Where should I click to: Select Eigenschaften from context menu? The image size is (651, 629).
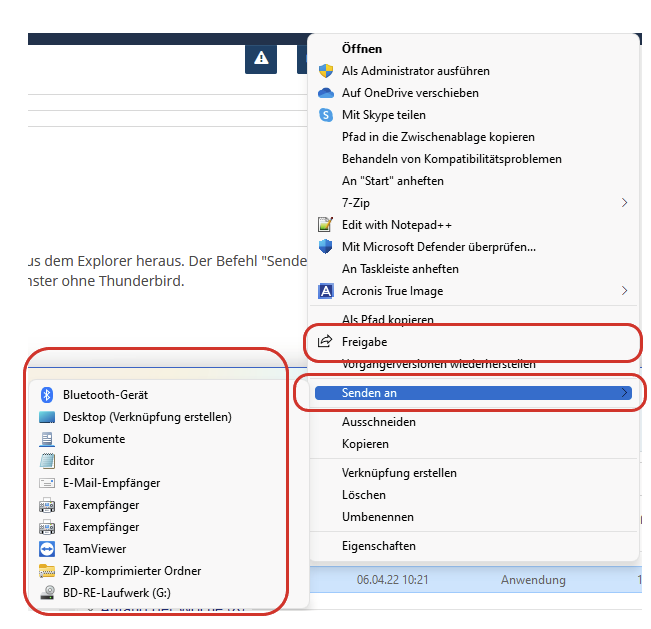click(x=379, y=546)
